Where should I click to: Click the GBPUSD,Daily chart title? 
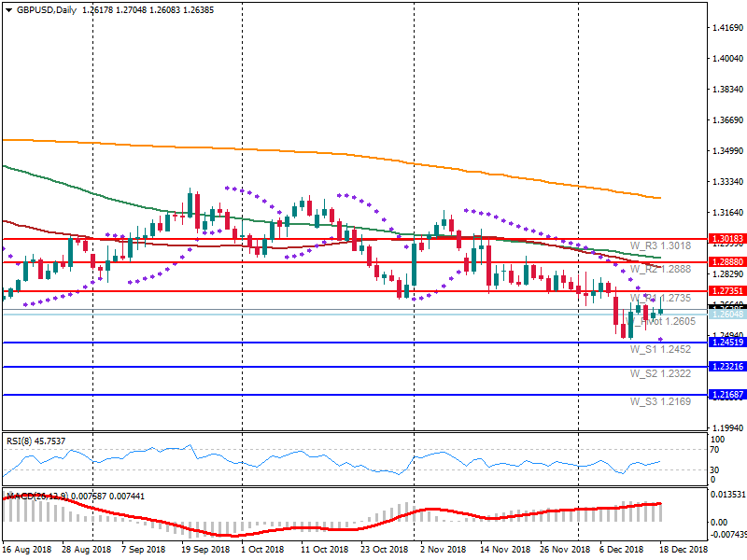(47, 10)
